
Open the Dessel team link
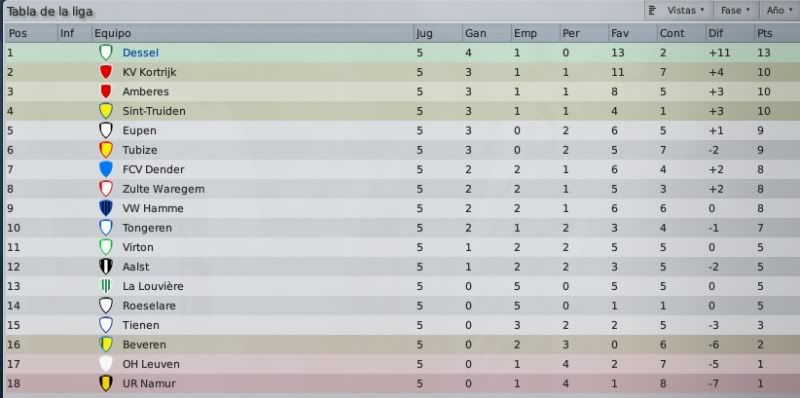140,53
